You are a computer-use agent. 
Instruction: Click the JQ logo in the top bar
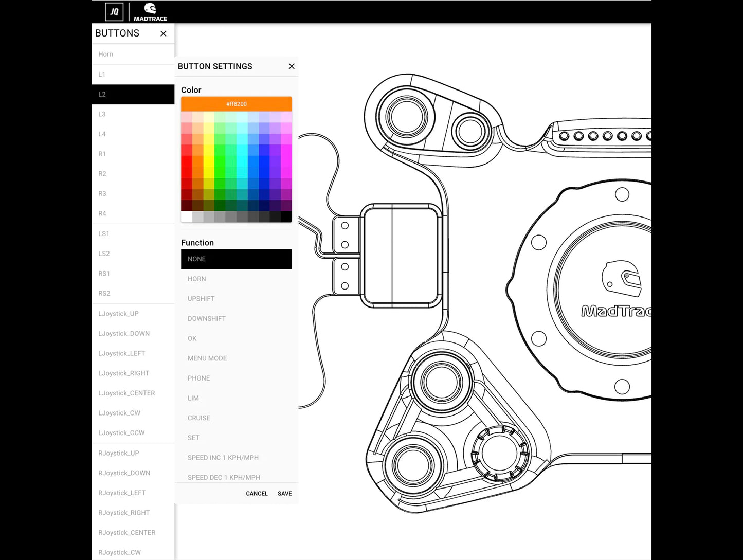[x=114, y=11]
